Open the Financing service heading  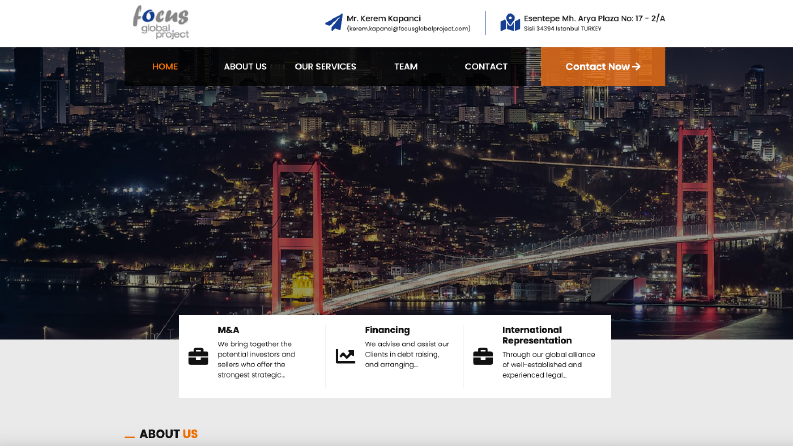coord(387,330)
